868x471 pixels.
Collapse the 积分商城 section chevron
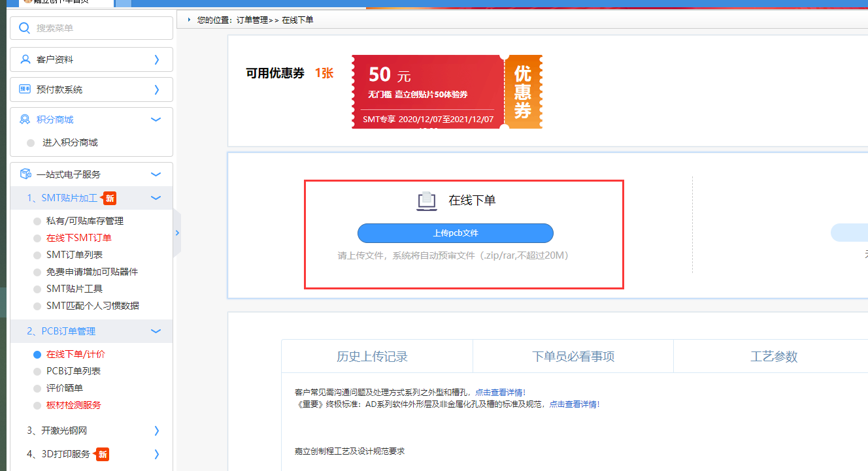tap(156, 119)
